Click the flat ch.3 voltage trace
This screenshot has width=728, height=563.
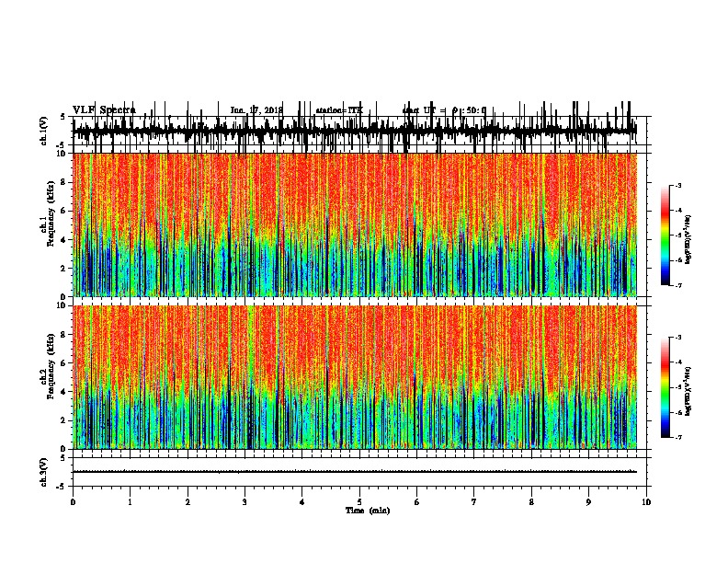click(x=355, y=472)
